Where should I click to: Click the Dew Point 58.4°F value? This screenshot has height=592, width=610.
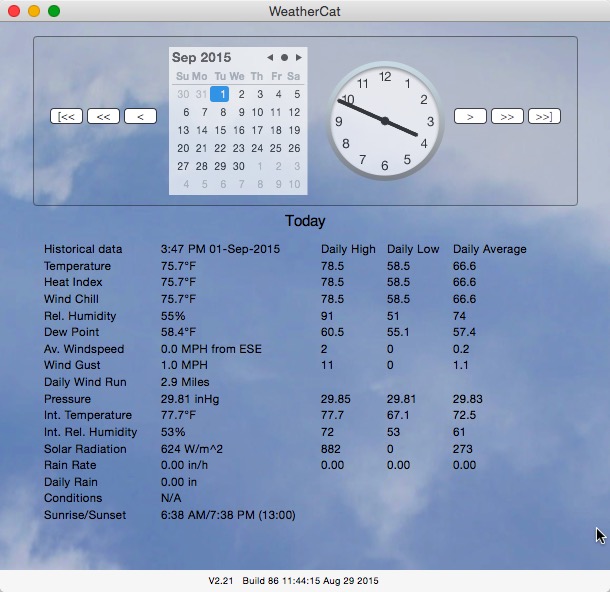(178, 332)
